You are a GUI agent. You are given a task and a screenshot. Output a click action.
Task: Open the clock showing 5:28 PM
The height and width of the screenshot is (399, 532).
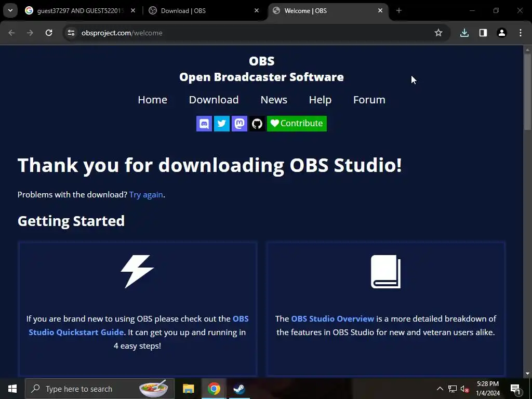487,389
